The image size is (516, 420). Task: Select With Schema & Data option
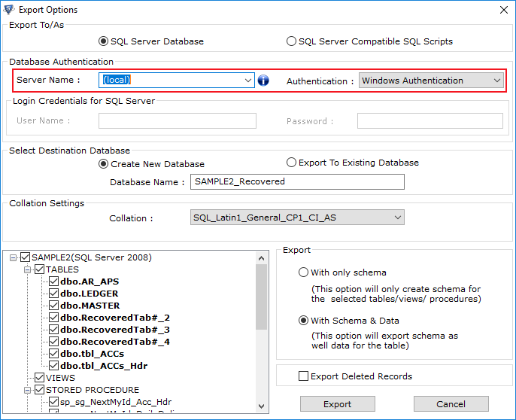(x=303, y=321)
